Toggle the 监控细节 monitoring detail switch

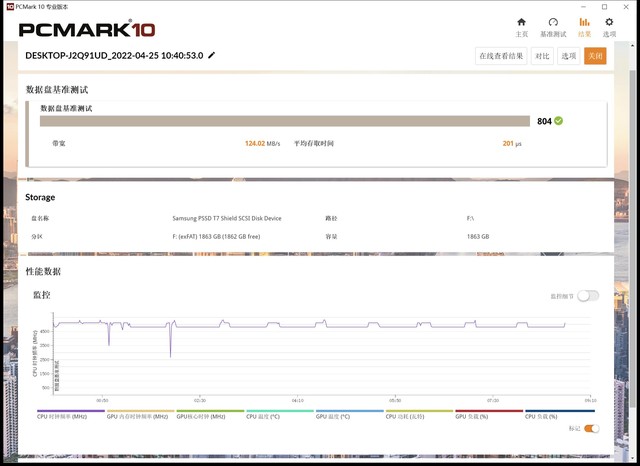(x=588, y=296)
